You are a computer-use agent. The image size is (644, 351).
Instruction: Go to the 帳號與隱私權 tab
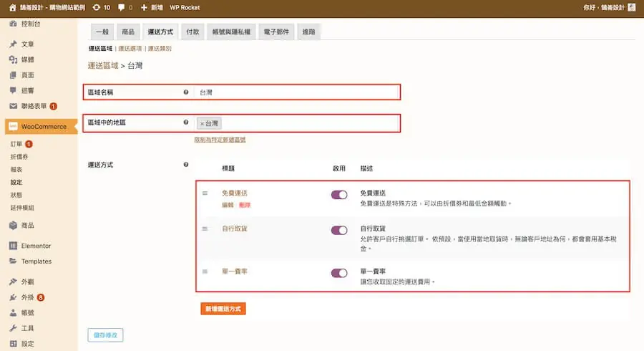click(x=231, y=32)
